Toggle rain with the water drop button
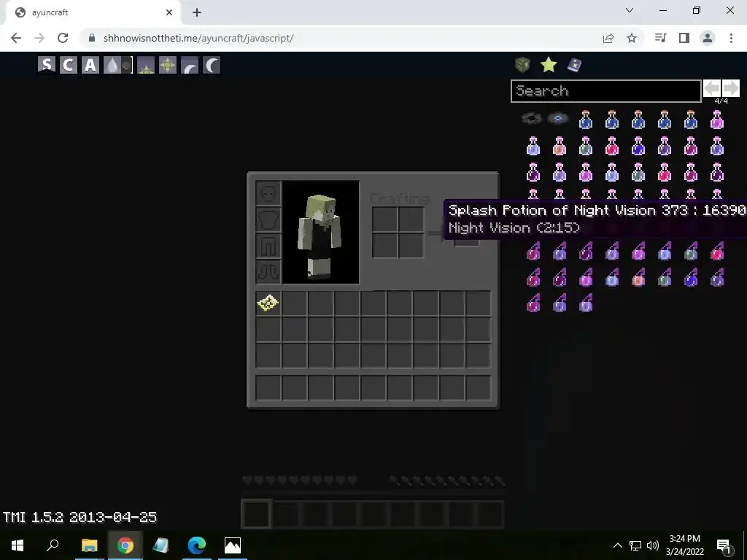This screenshot has height=560, width=747. (x=112, y=65)
